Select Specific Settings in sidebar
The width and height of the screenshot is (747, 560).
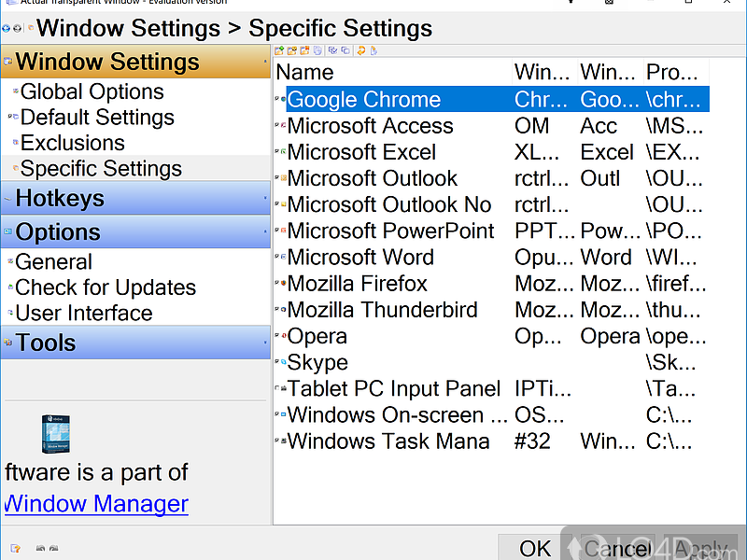click(x=101, y=169)
